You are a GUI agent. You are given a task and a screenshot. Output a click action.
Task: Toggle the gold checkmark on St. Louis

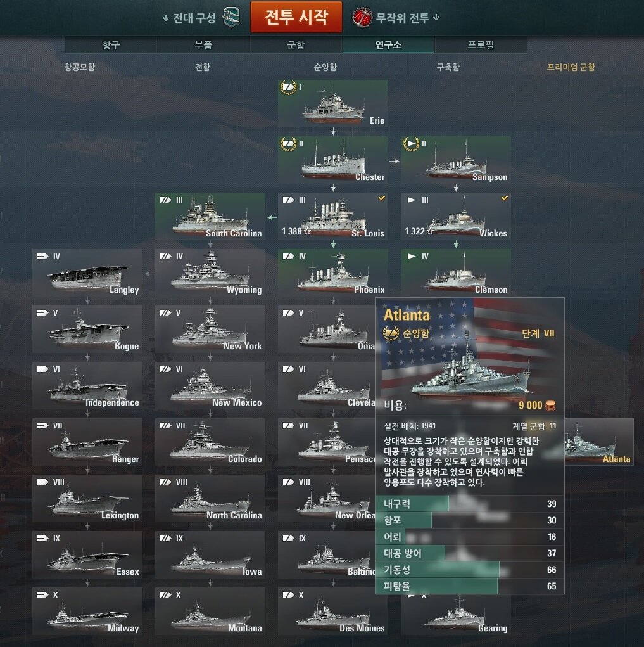point(382,198)
